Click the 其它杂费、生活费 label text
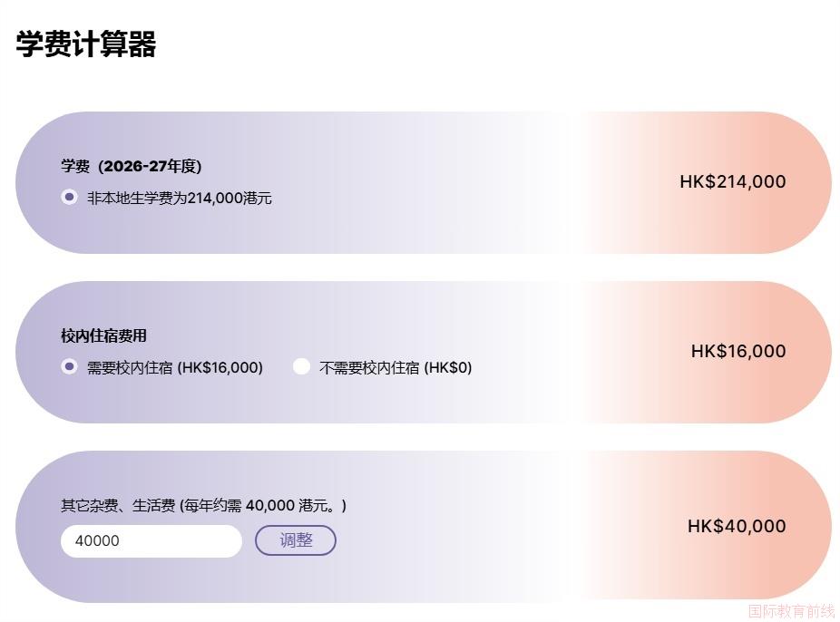 pyautogui.click(x=118, y=505)
